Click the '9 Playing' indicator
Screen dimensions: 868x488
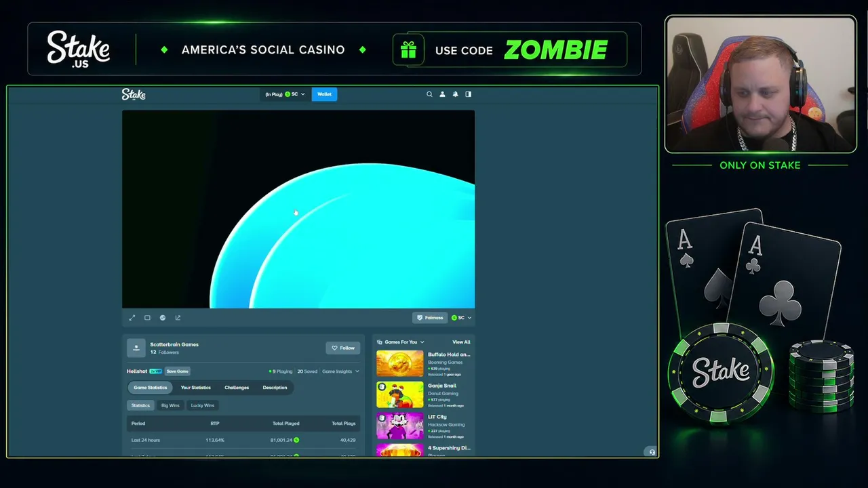click(x=281, y=371)
